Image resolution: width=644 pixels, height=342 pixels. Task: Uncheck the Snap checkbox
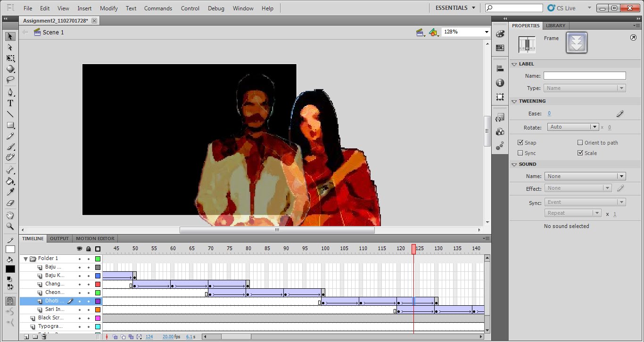520,143
